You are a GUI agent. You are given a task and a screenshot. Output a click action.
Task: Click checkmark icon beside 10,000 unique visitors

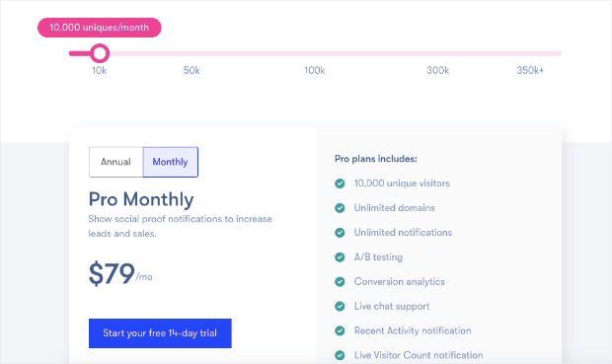[x=340, y=183]
